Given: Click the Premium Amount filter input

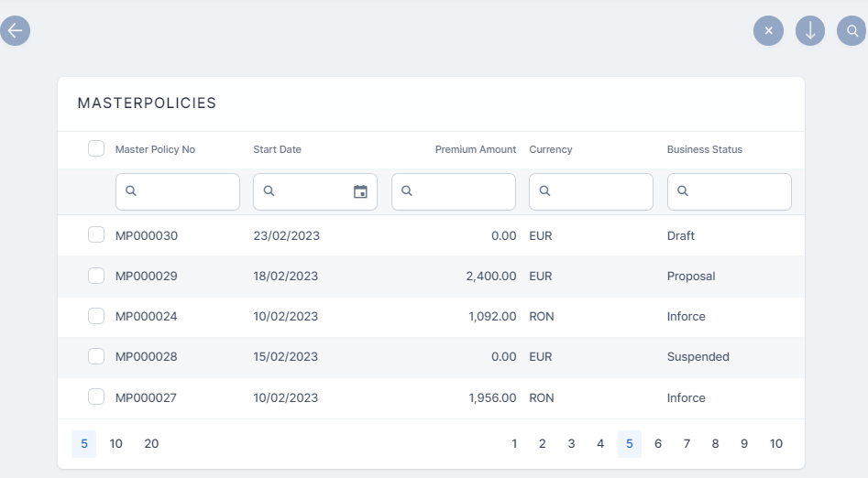Looking at the screenshot, I should (x=461, y=191).
